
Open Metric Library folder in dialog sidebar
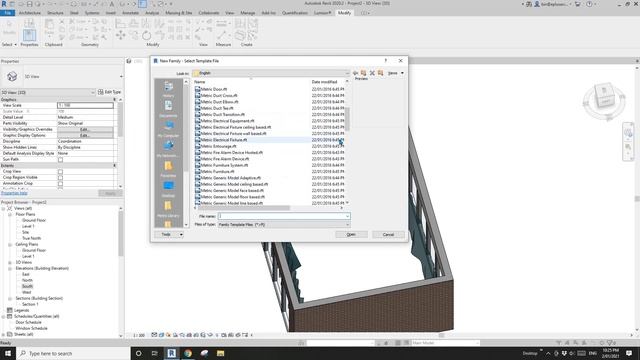click(x=168, y=209)
